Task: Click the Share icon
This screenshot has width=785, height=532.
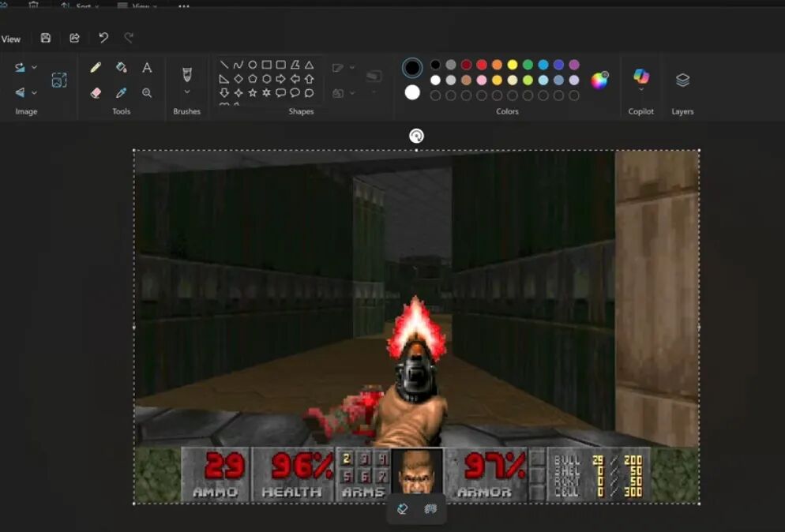Action: click(74, 38)
